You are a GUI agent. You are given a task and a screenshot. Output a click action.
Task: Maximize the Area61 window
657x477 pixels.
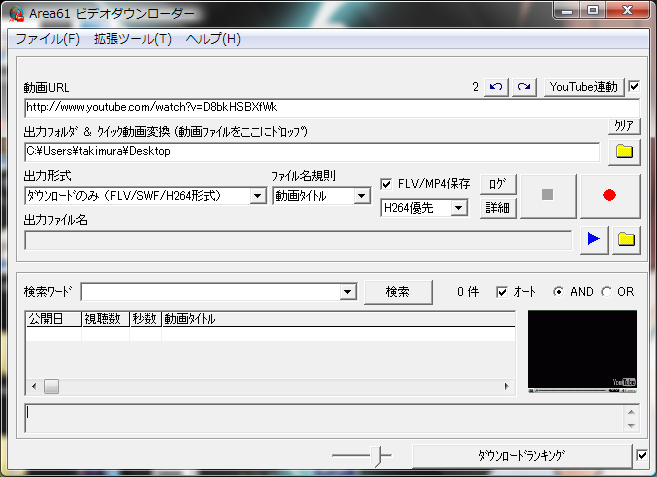(x=593, y=10)
